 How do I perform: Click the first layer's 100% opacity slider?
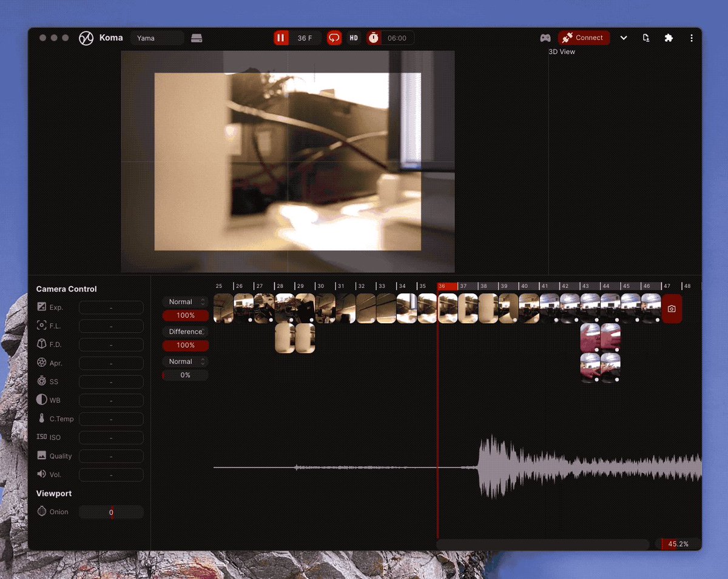[x=185, y=315]
